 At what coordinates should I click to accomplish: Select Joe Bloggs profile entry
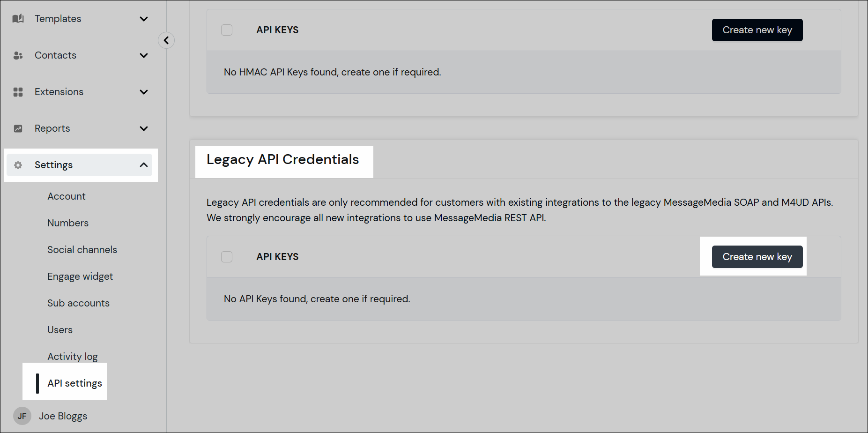tap(63, 416)
